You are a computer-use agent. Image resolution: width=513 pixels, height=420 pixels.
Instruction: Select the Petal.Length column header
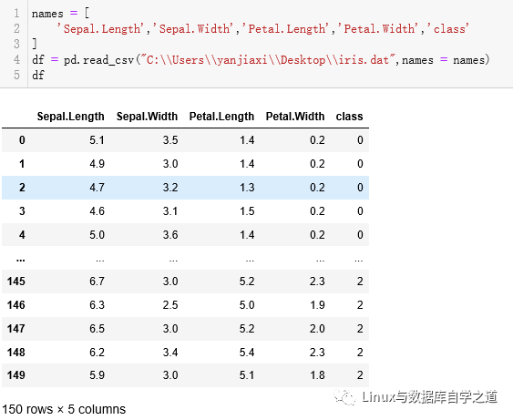pyautogui.click(x=221, y=117)
